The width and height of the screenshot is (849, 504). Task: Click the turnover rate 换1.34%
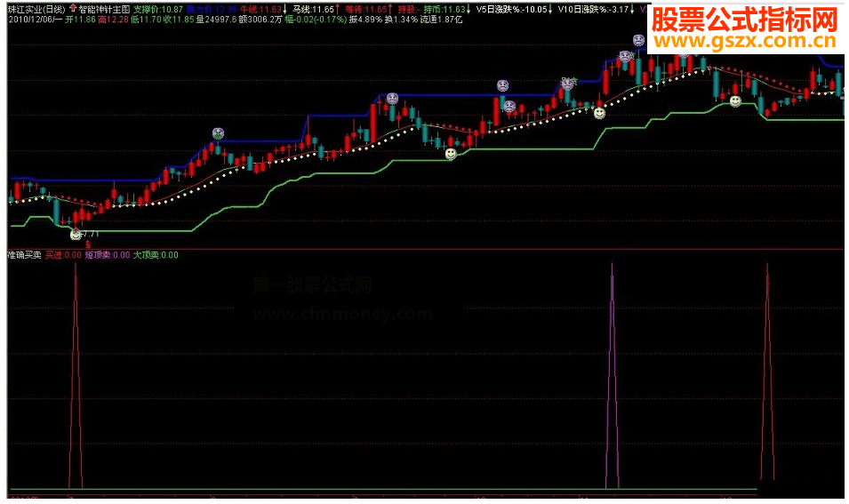(401, 20)
